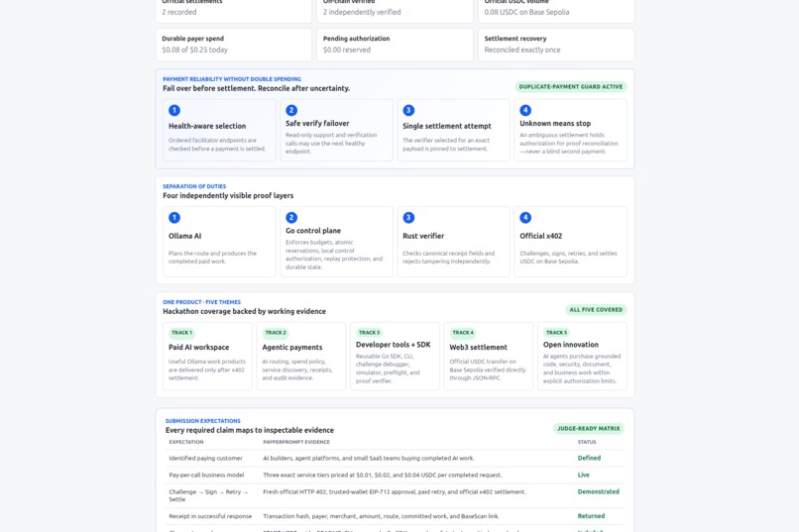Select the TRACK 2 pill badge

coord(276,333)
